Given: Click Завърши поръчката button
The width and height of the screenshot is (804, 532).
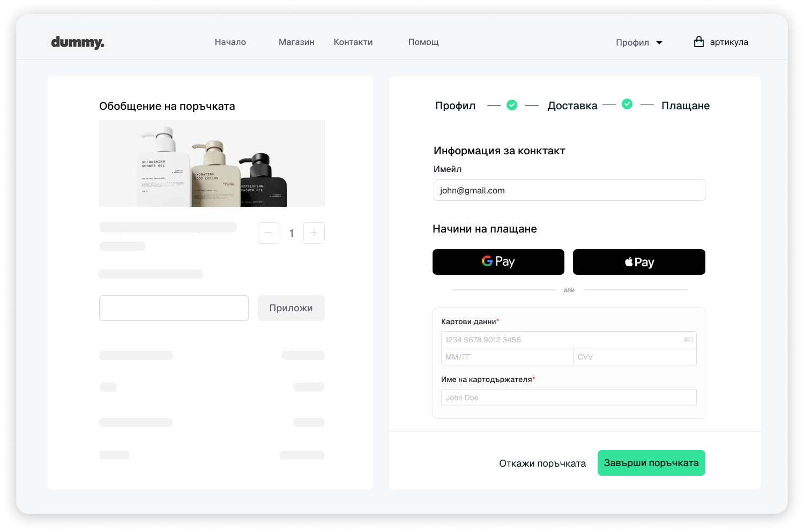Looking at the screenshot, I should pos(651,463).
